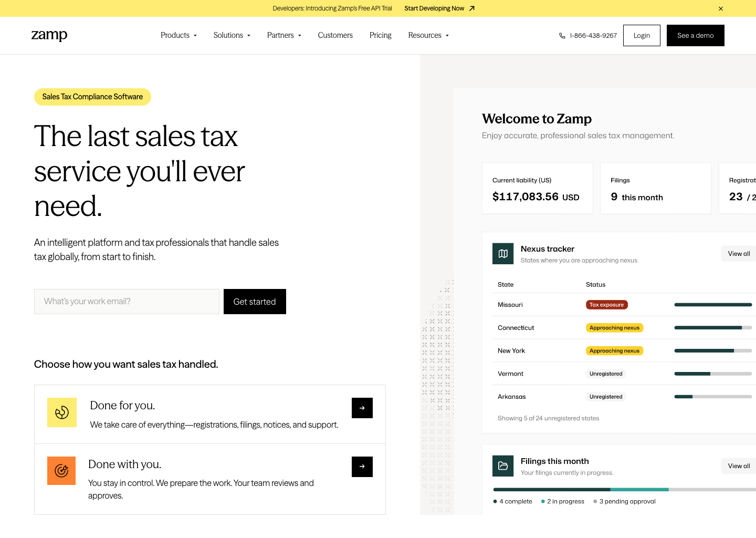Click the See a demo button
Viewport: 756px width, 538px height.
pos(696,35)
